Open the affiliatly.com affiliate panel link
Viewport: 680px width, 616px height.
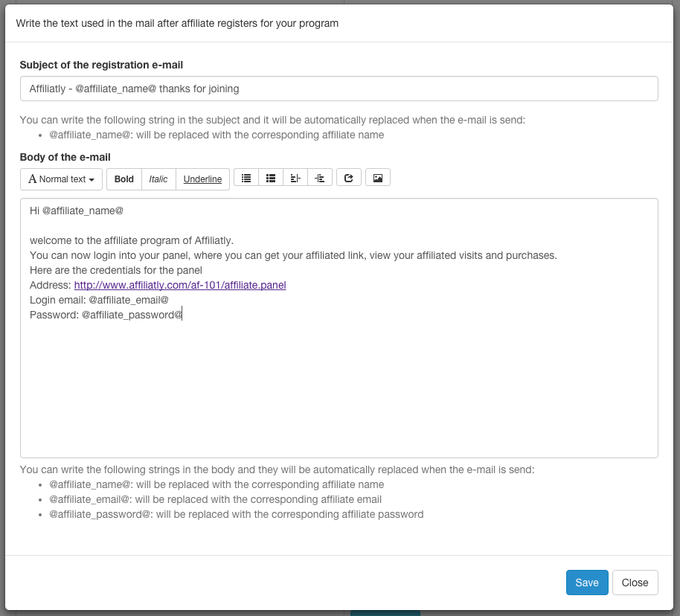coord(180,285)
